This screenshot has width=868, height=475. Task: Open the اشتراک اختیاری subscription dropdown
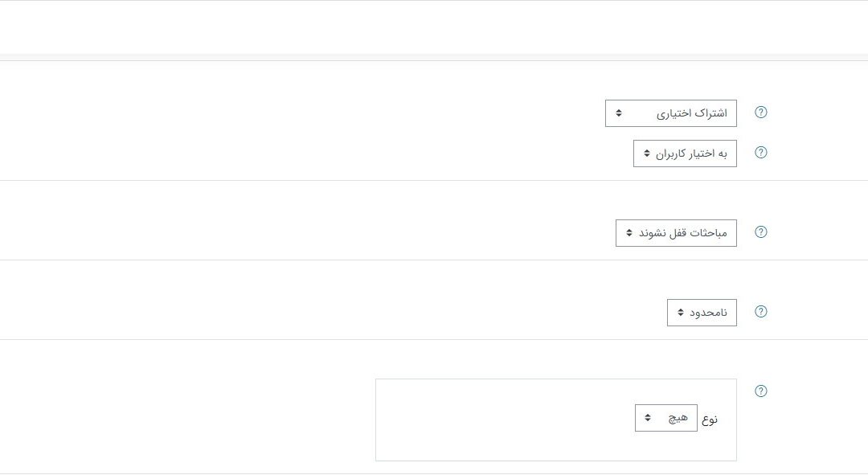click(670, 113)
